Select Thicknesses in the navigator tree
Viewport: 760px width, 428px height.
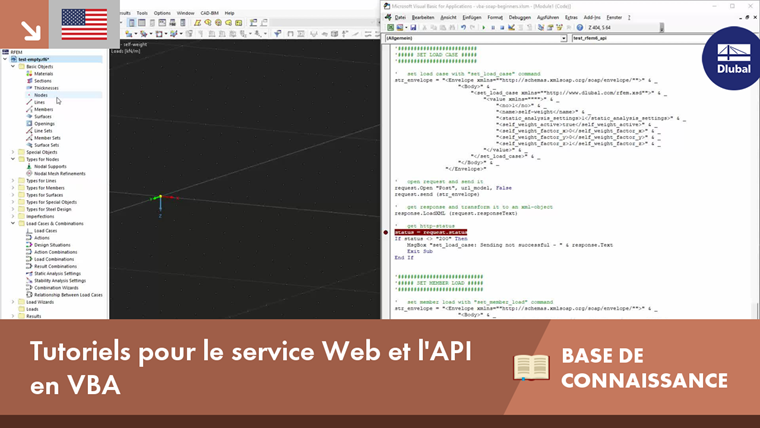pyautogui.click(x=46, y=88)
